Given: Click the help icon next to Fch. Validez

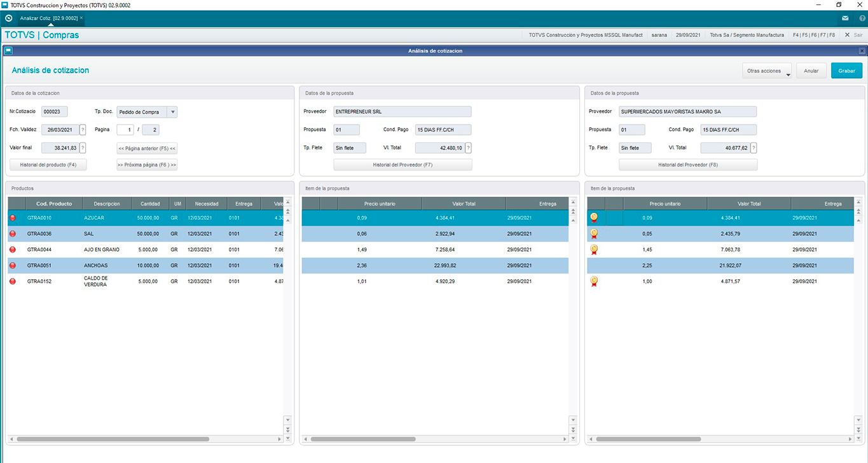Looking at the screenshot, I should (x=83, y=130).
